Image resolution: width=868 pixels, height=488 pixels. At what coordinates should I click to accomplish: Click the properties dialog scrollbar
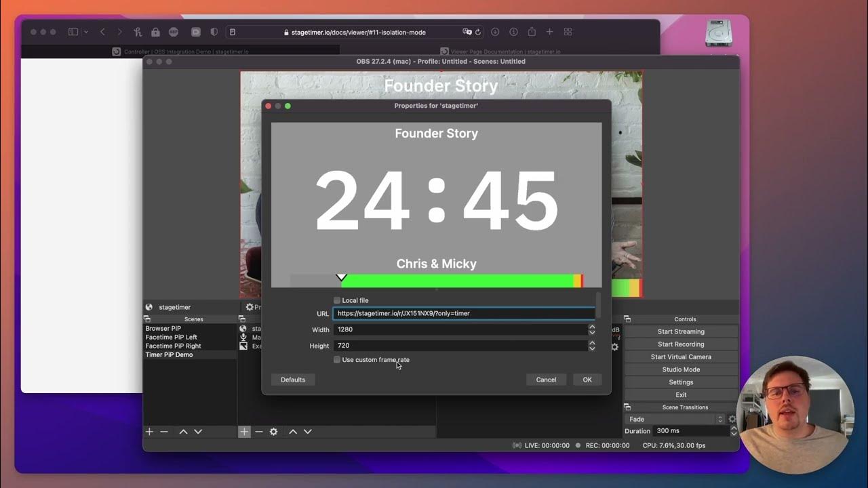coord(598,305)
